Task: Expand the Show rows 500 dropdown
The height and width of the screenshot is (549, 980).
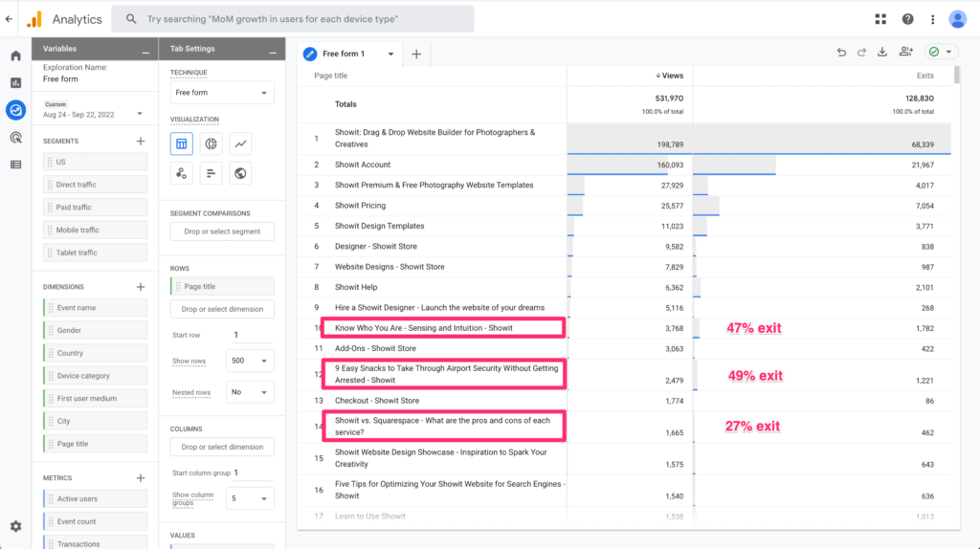Action: click(250, 362)
